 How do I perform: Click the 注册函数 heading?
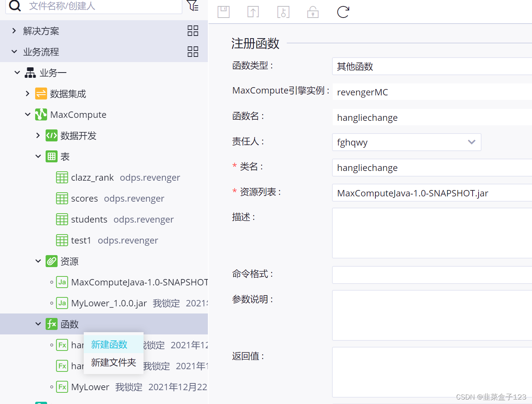[x=255, y=43]
